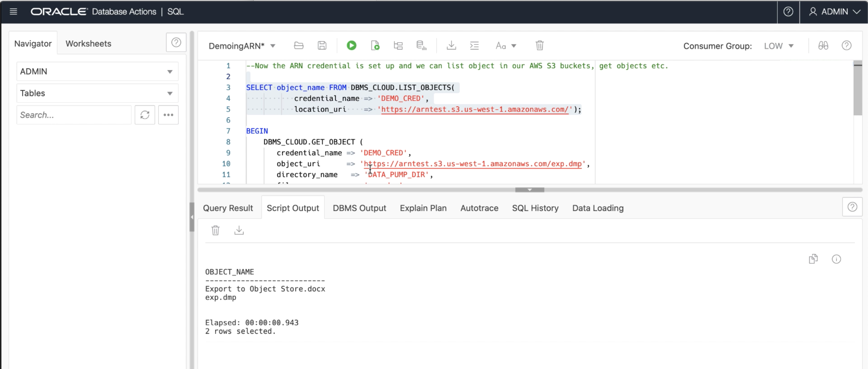Viewport: 868px width, 369px height.
Task: Click the Autotrace toolbar icon
Action: (x=421, y=46)
